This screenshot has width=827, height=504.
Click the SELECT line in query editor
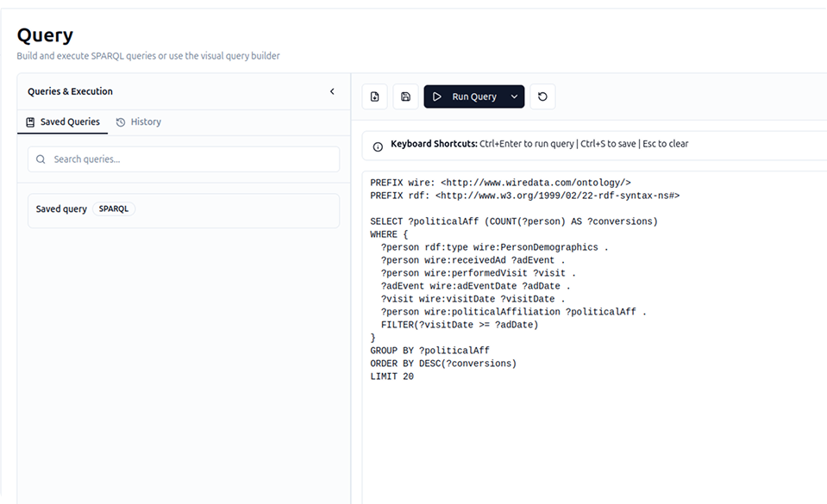click(x=513, y=221)
